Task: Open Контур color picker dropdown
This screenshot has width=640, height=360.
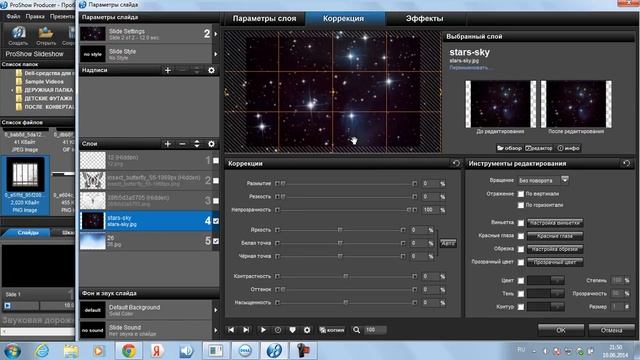Action: [558, 307]
